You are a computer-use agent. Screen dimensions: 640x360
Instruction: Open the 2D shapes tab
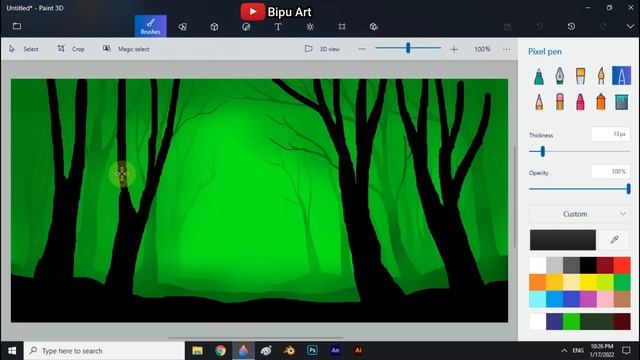tap(182, 27)
